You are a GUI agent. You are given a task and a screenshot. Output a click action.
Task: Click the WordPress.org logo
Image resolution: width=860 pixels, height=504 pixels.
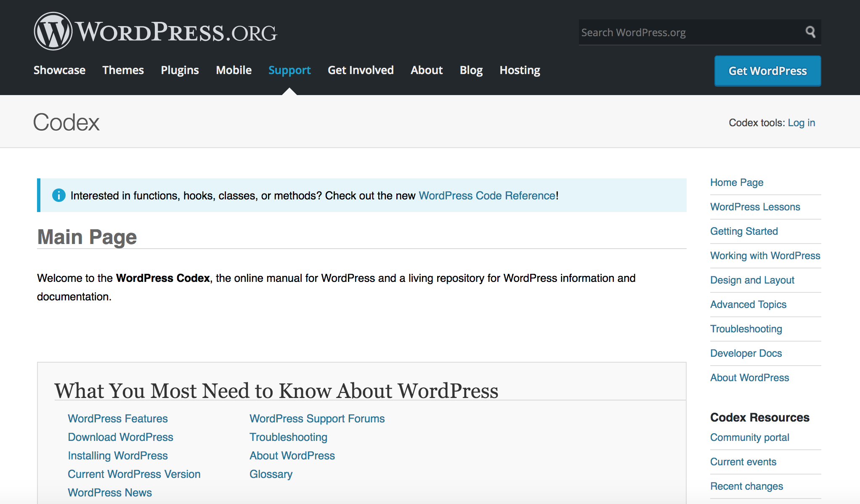[155, 31]
